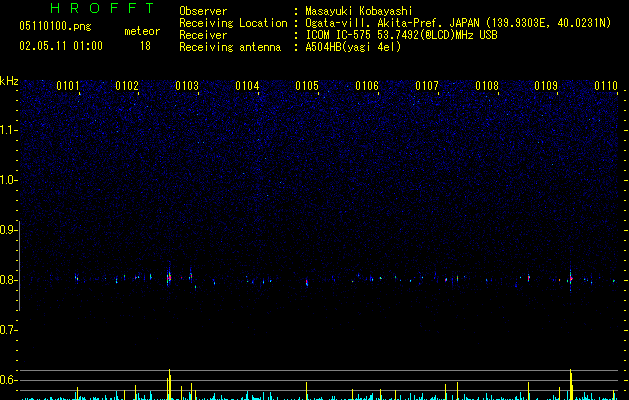Click the Receiving antenna label
The image size is (629, 400).
point(230,47)
